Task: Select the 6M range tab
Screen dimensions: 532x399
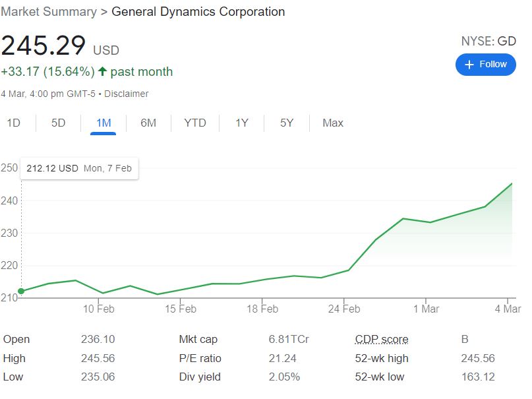Action: pyautogui.click(x=148, y=123)
